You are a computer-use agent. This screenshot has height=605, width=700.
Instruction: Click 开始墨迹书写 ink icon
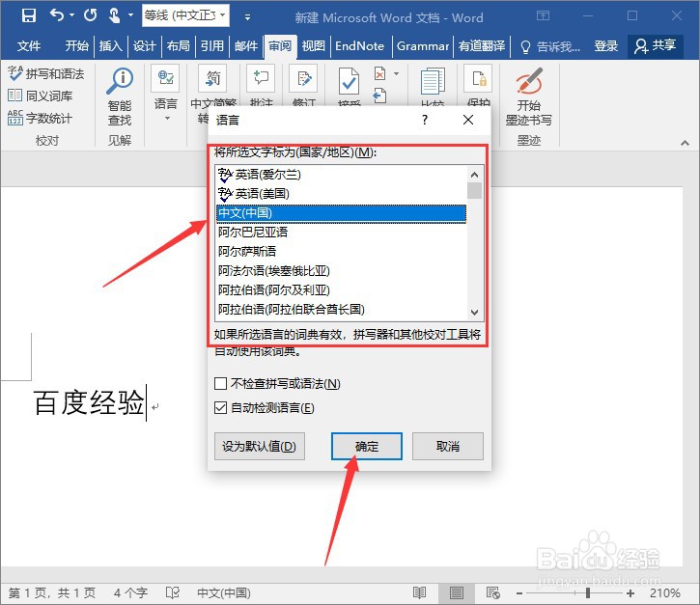529,81
